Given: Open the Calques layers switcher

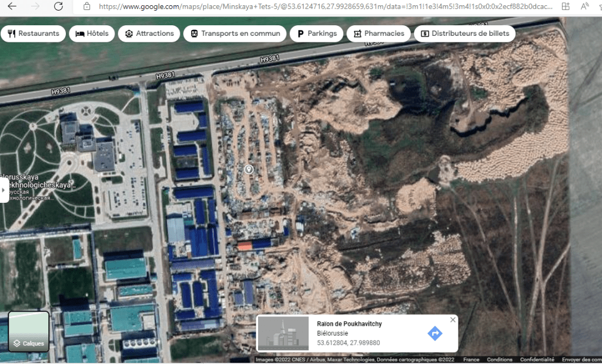Looking at the screenshot, I should click(29, 331).
